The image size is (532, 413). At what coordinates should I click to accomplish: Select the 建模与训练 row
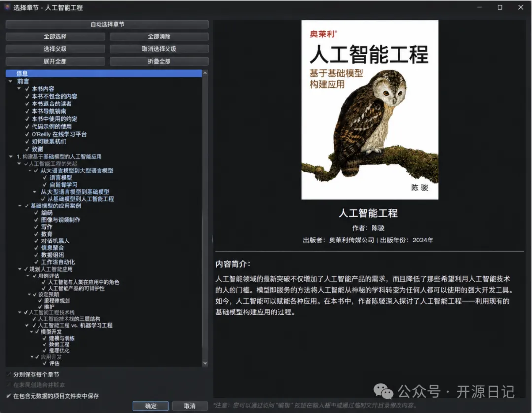click(62, 338)
